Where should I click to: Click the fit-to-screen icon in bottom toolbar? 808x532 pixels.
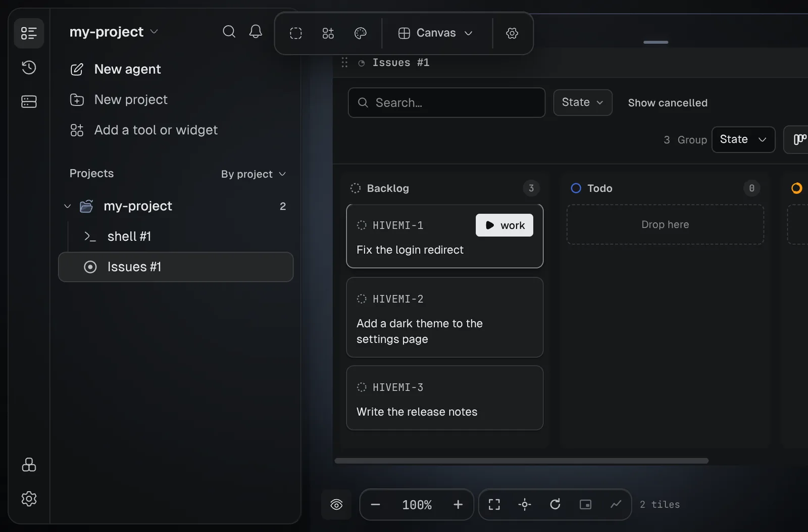(x=494, y=504)
